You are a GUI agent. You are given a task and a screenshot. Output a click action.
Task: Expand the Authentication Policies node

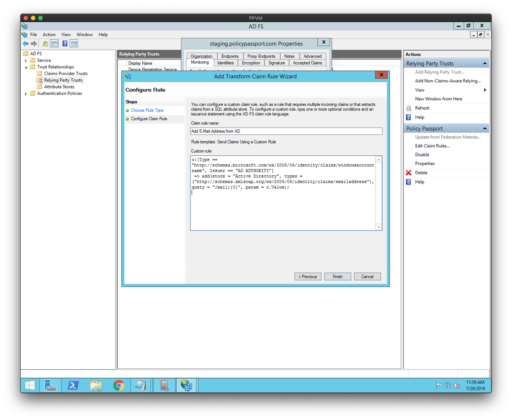point(26,94)
